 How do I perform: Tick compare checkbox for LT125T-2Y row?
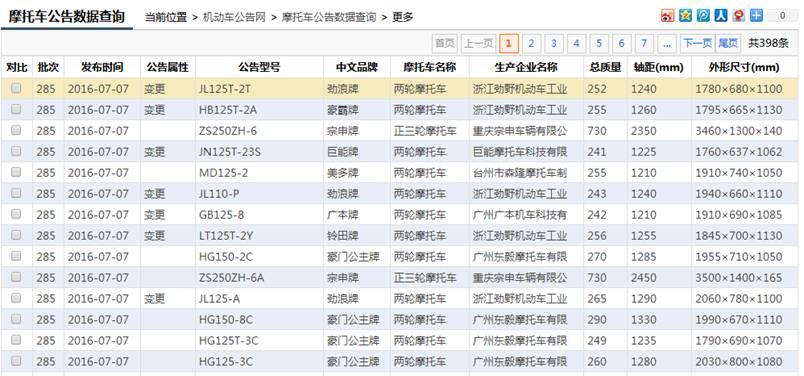16,235
